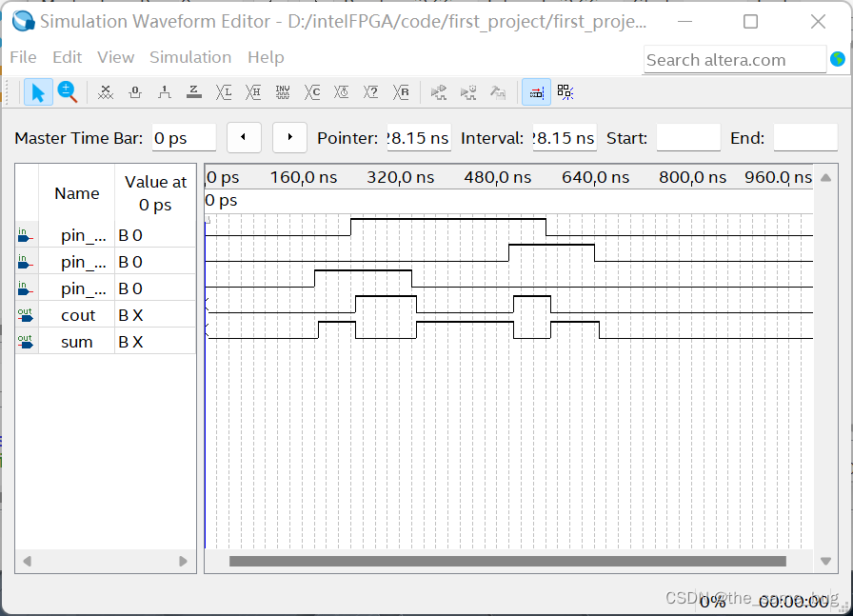Apply weak low (L) value
Screen dimensions: 853x616
224,92
